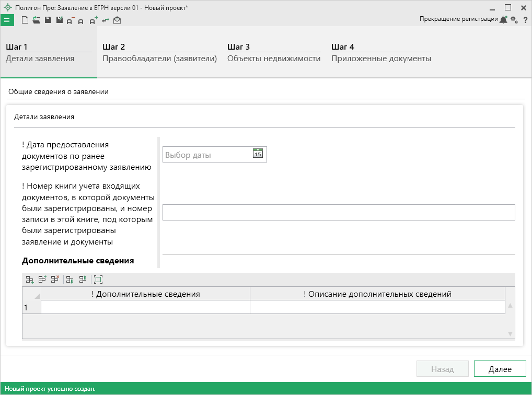The image size is (532, 395).
Task: Open settings via the gears icon
Action: [x=514, y=20]
